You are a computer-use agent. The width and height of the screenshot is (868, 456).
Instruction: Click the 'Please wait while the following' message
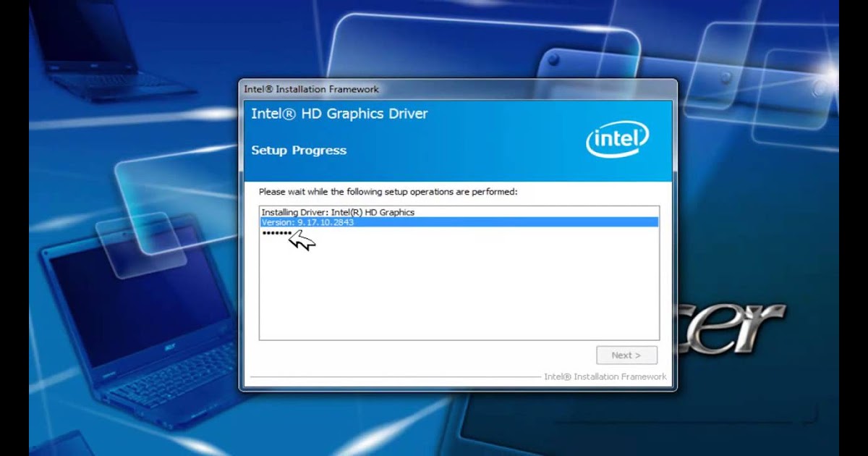388,192
